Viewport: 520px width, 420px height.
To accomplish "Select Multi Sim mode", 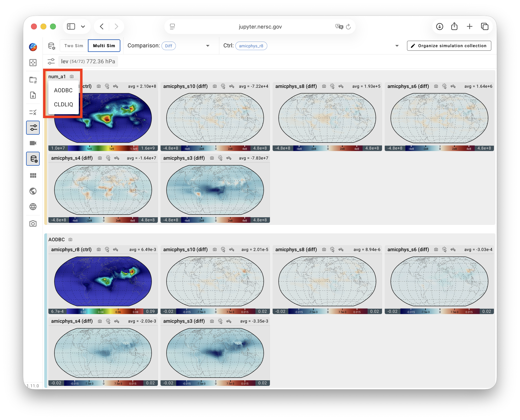I will click(104, 46).
